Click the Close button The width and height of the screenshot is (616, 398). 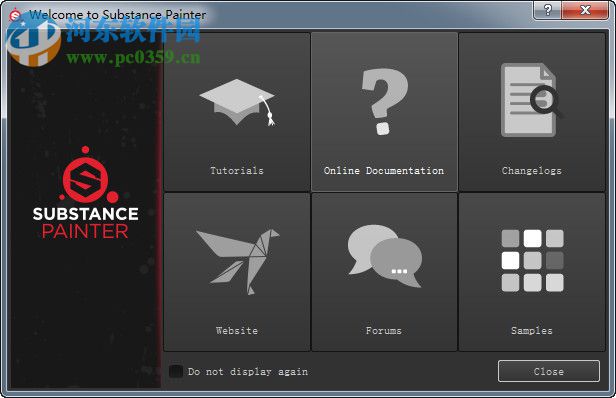549,371
